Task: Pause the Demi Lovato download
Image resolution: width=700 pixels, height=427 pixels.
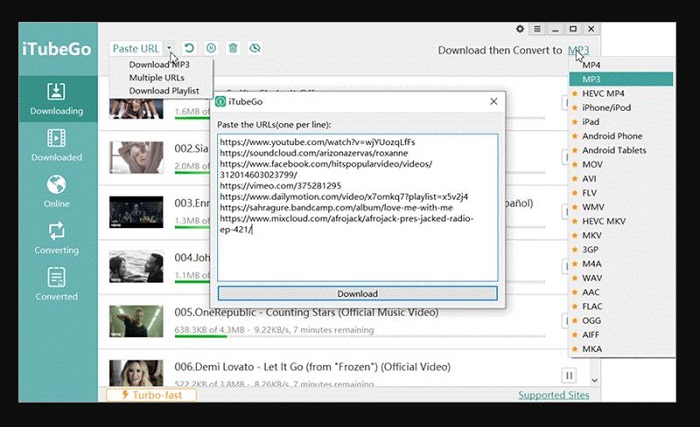Action: coord(569,376)
